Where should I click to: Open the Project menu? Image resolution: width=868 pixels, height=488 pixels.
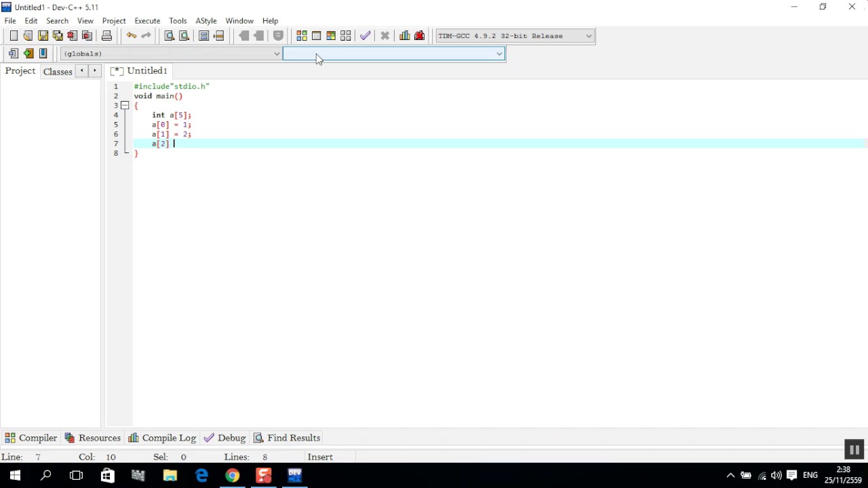coord(114,21)
